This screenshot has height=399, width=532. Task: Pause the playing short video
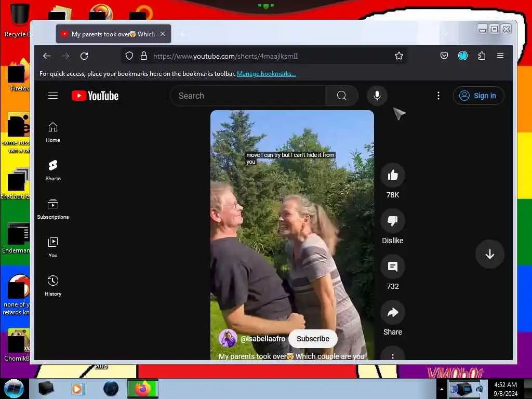[x=292, y=235]
